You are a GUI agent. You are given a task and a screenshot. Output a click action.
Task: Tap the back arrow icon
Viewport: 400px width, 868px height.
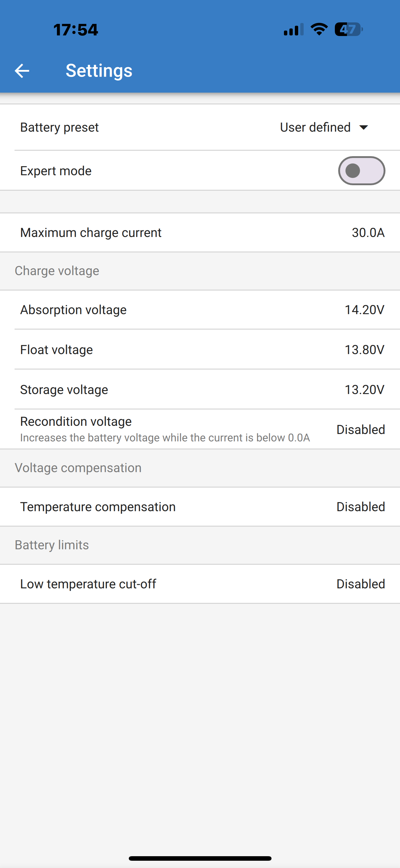coord(22,71)
